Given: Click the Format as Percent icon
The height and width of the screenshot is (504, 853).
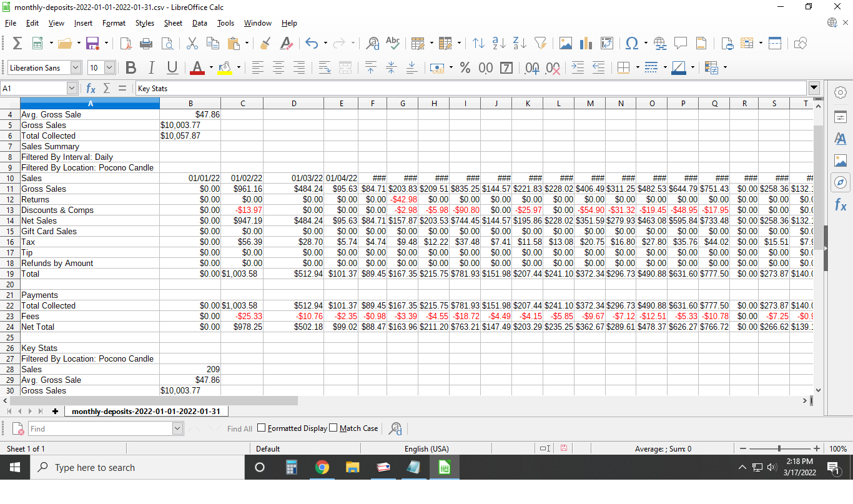Looking at the screenshot, I should pyautogui.click(x=465, y=67).
